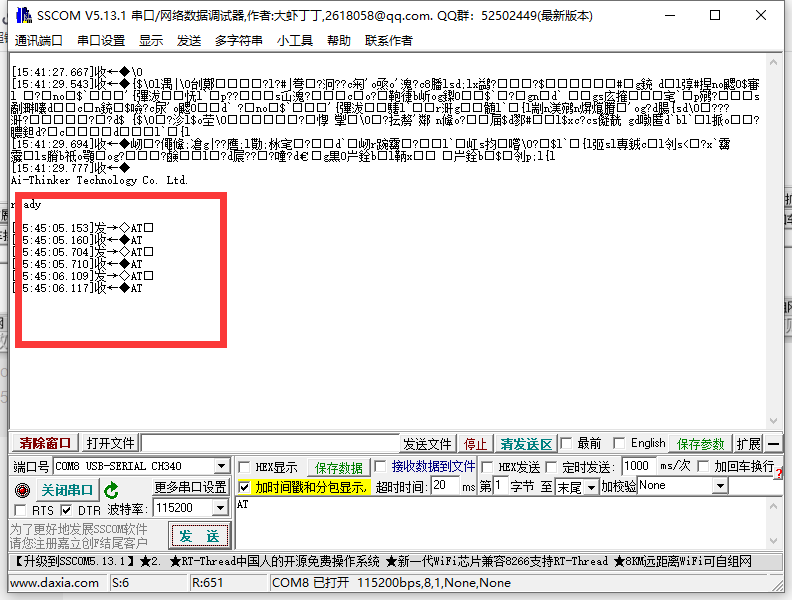Click the 清发送区 button

526,444
